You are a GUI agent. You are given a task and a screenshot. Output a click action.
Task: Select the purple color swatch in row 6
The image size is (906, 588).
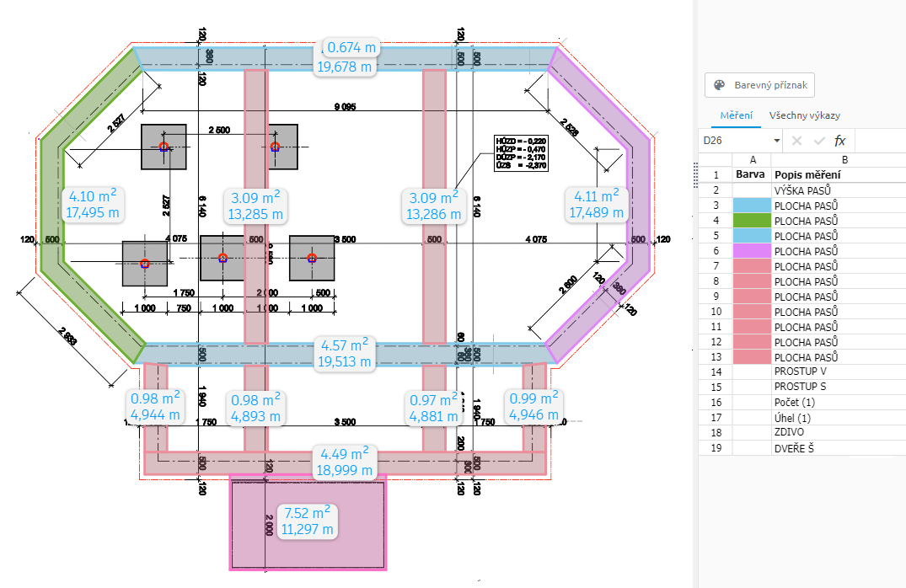point(751,251)
